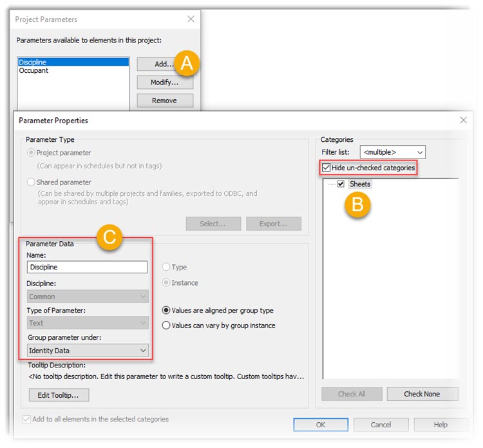The image size is (483, 448).
Task: Click the Check All button
Action: (x=352, y=394)
